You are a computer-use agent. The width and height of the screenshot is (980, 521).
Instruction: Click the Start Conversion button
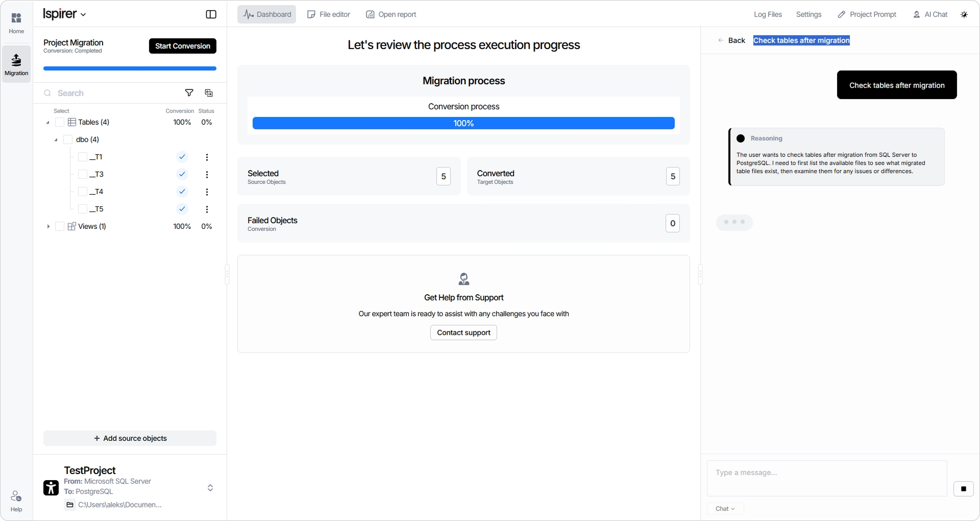[183, 46]
